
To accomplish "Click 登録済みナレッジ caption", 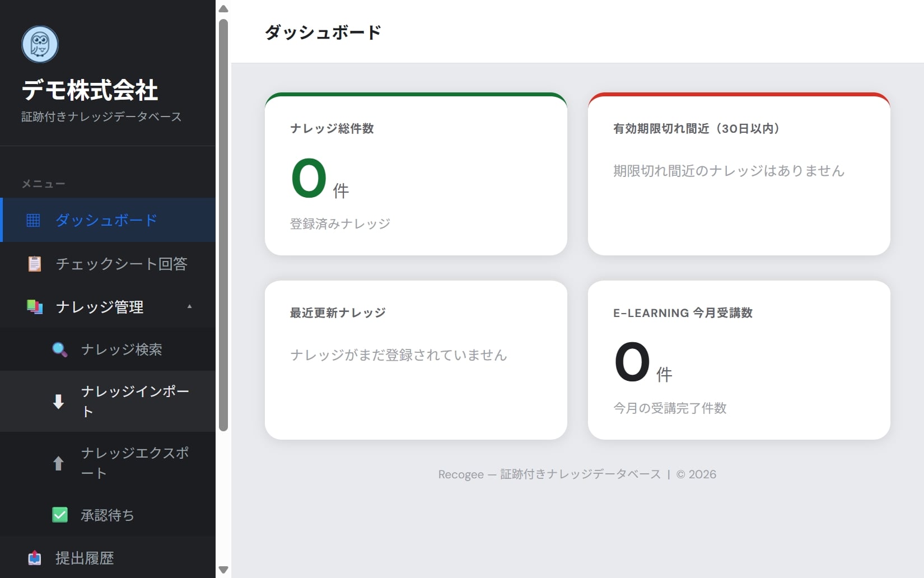I will 340,223.
